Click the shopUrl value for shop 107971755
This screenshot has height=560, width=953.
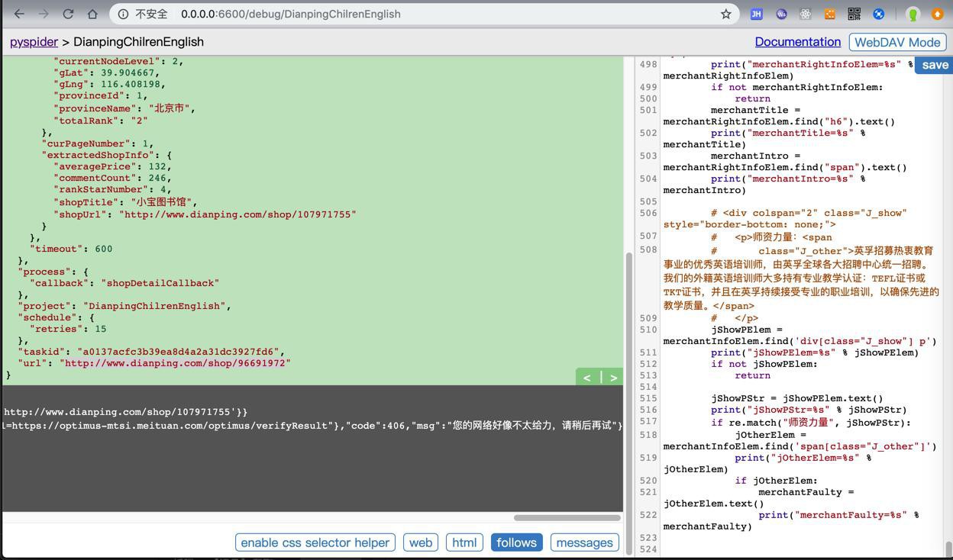point(237,214)
